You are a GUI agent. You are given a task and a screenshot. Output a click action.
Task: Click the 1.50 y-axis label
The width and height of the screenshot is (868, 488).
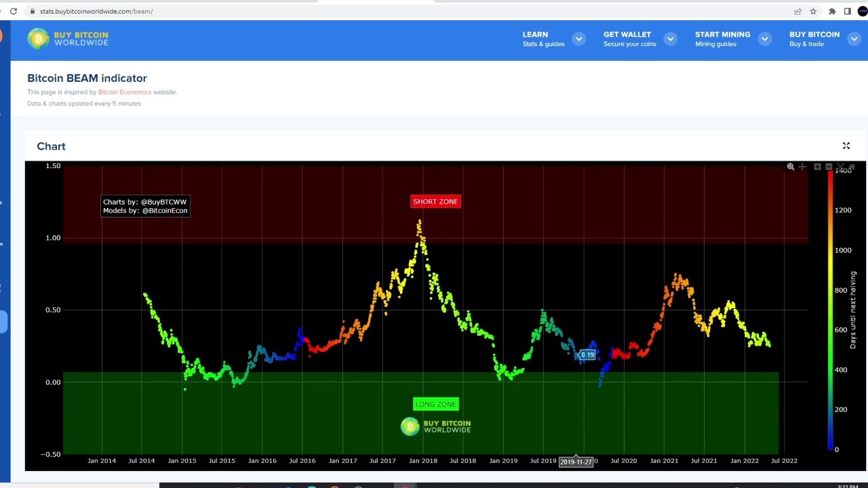pos(53,166)
